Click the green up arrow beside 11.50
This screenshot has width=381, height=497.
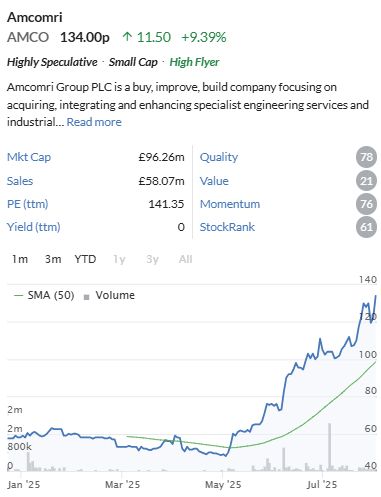[x=127, y=37]
